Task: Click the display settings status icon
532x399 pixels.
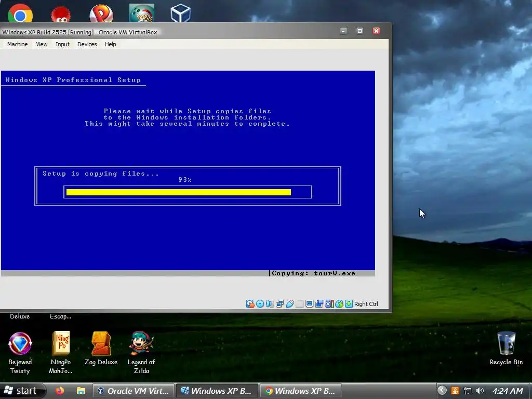Action: point(309,303)
